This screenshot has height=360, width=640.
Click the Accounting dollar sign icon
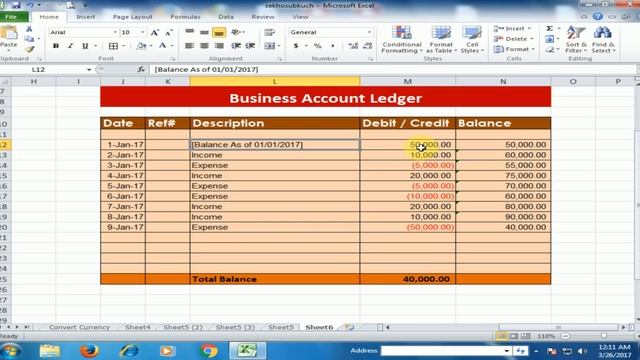[x=296, y=46]
